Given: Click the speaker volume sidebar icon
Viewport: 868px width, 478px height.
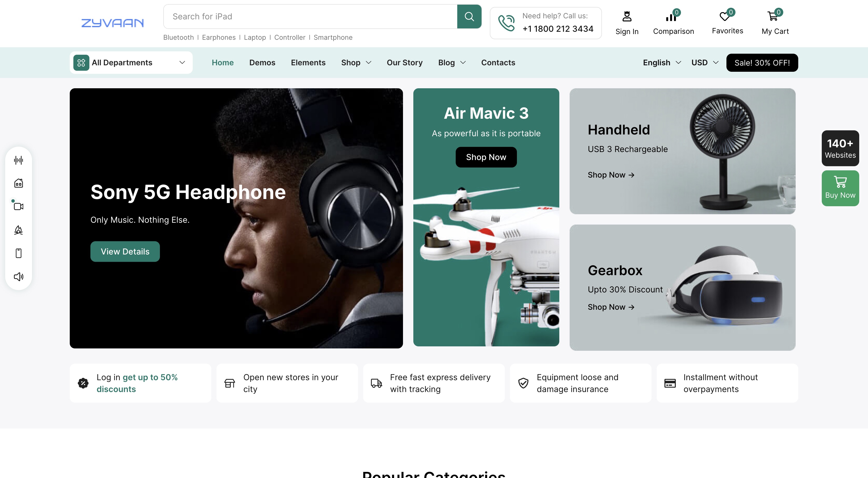Looking at the screenshot, I should (19, 277).
